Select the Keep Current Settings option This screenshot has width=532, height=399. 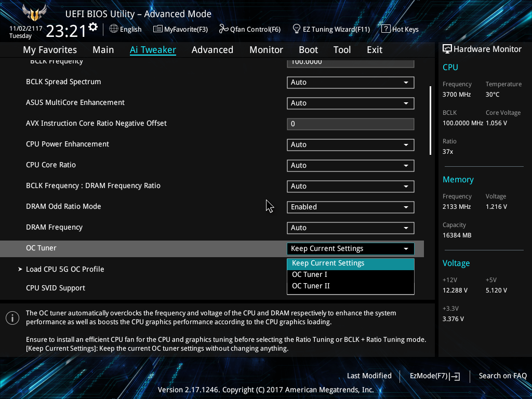[328, 263]
